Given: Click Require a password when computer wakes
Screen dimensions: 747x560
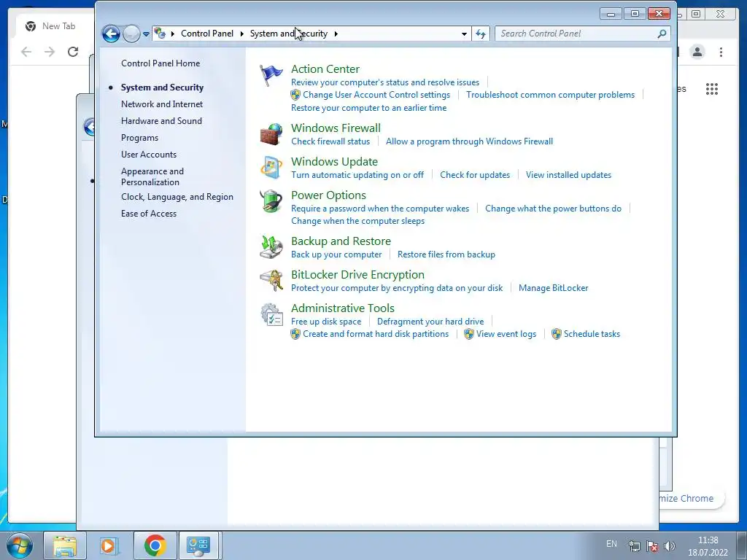Looking at the screenshot, I should click(x=380, y=209).
